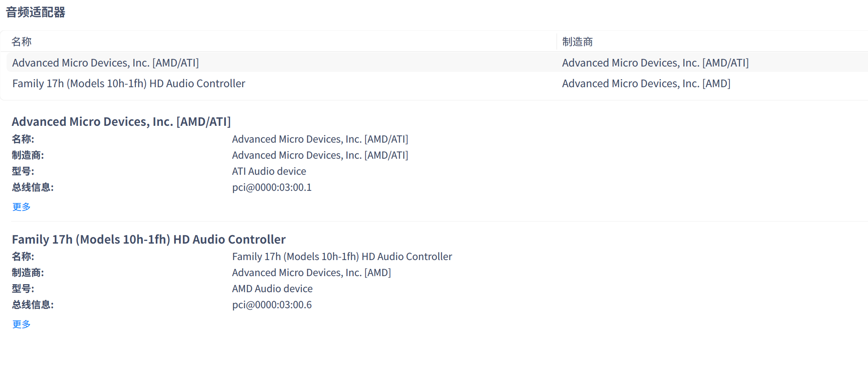Click the Advanced Micro Devices [AMD] detail value
The height and width of the screenshot is (366, 868).
click(x=311, y=273)
